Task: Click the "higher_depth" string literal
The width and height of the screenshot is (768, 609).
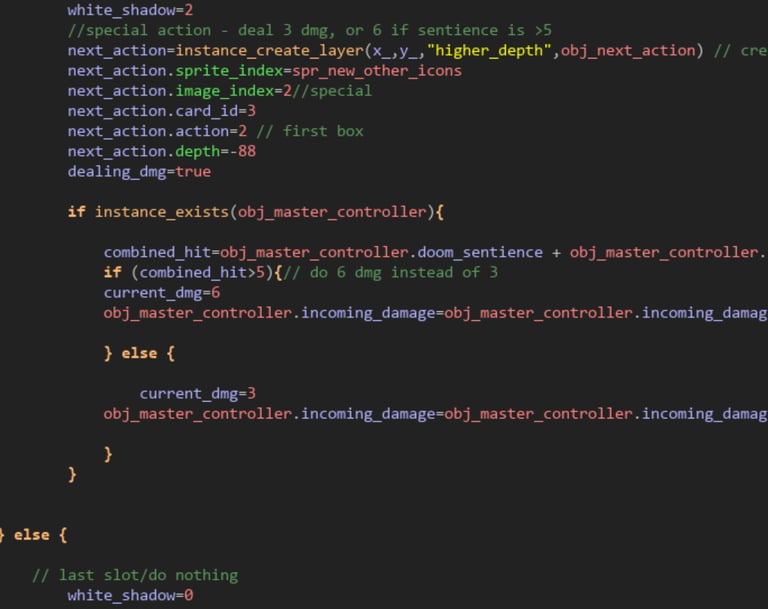Action: (x=489, y=50)
